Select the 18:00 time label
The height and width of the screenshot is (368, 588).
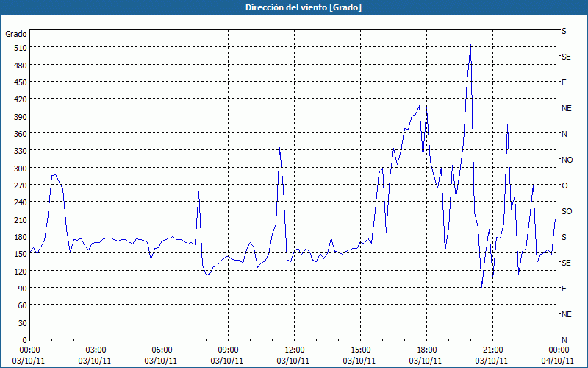[426, 350]
